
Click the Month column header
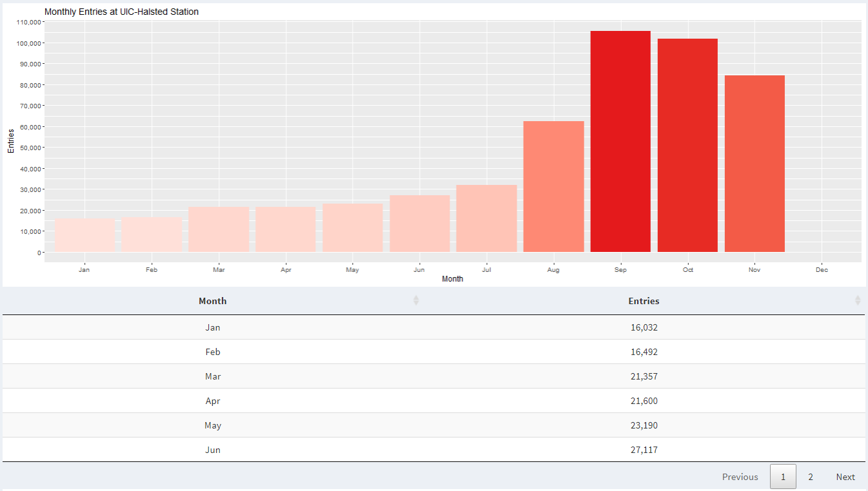pos(213,301)
